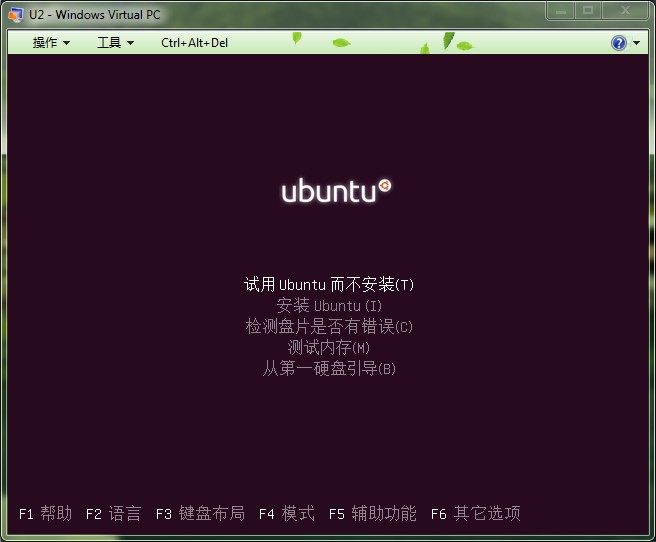The image size is (656, 542).
Task: Click F2 语言 at the bottom
Action: [x=113, y=513]
